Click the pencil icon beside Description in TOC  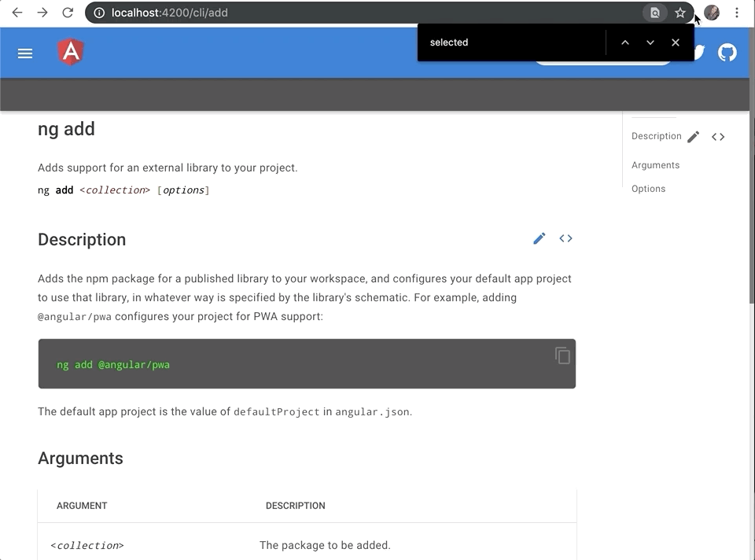693,136
